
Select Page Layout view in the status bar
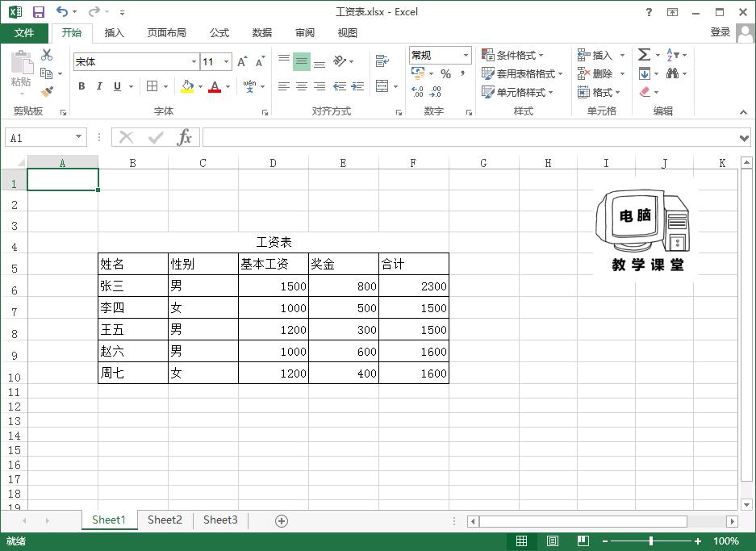coord(552,541)
